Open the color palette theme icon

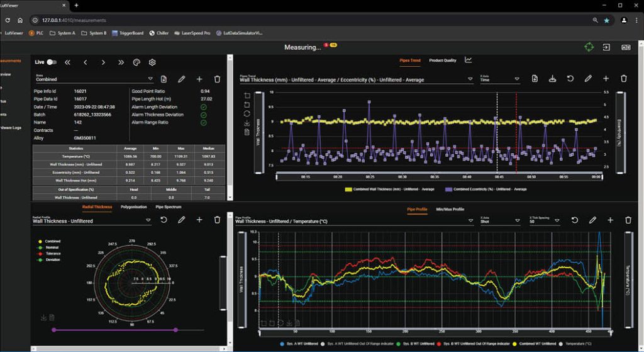point(135,62)
